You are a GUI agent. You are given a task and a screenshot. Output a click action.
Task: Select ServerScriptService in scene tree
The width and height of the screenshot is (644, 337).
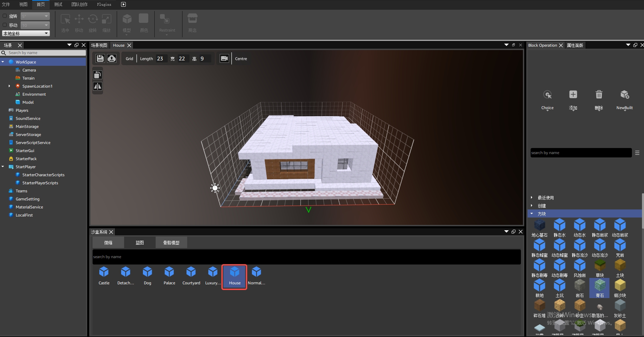pyautogui.click(x=33, y=142)
